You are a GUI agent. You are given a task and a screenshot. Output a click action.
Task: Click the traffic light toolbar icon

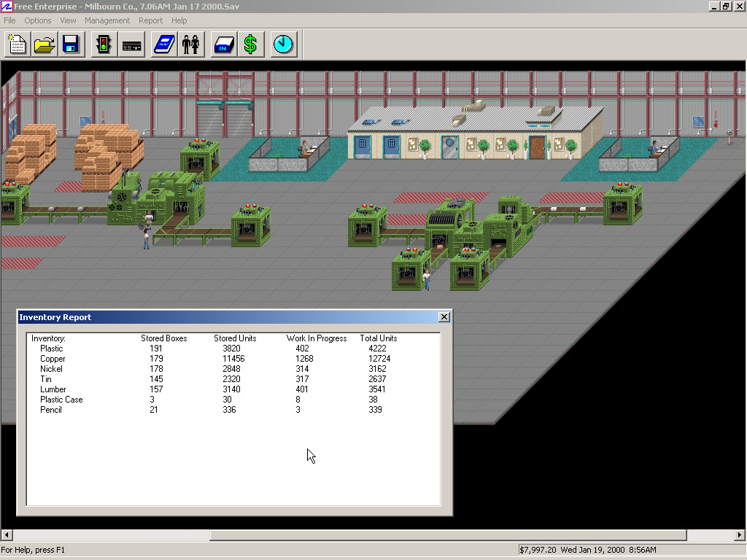(x=104, y=44)
